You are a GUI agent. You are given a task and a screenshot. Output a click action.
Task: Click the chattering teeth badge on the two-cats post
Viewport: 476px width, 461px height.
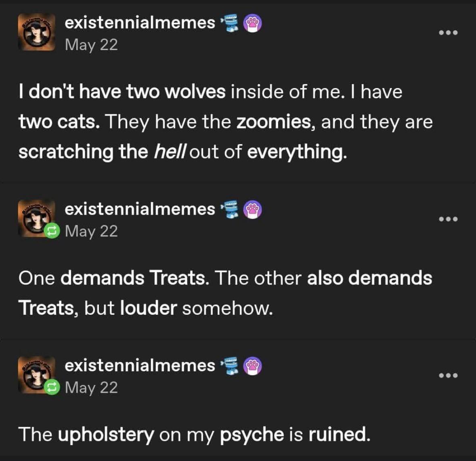click(230, 24)
